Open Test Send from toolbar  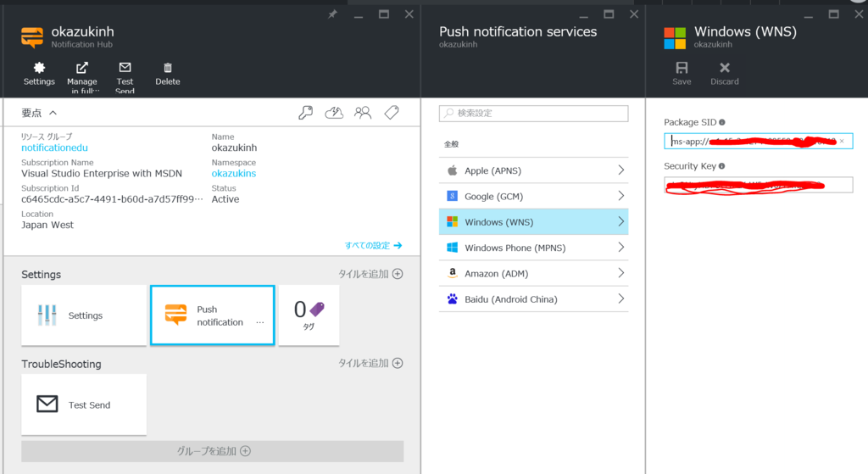[x=125, y=77]
